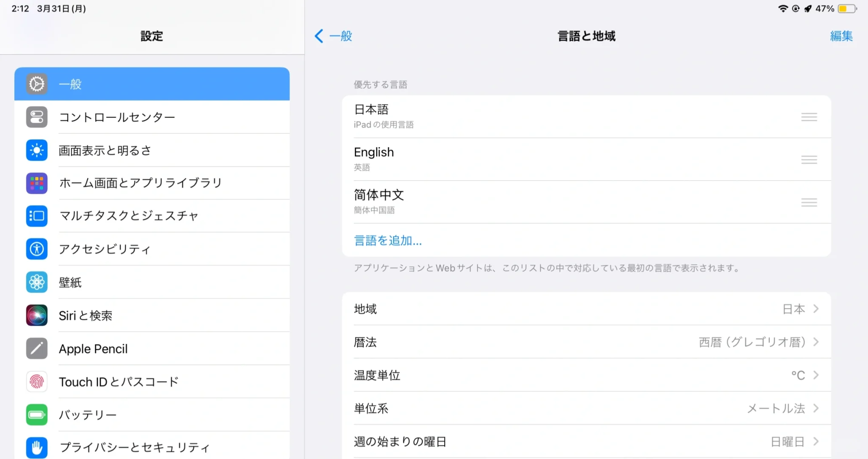Select プライバシーとセキュリティ in sidebar
This screenshot has width=868, height=459.
pyautogui.click(x=152, y=446)
